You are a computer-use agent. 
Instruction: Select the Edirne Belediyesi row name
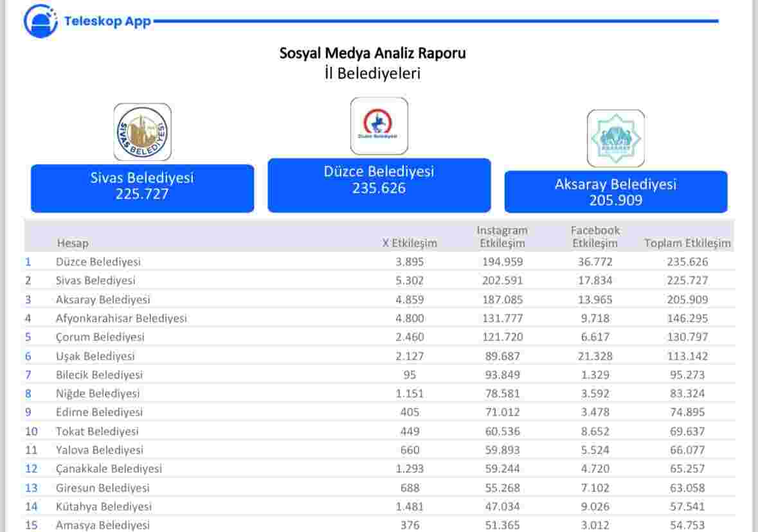[x=100, y=412]
